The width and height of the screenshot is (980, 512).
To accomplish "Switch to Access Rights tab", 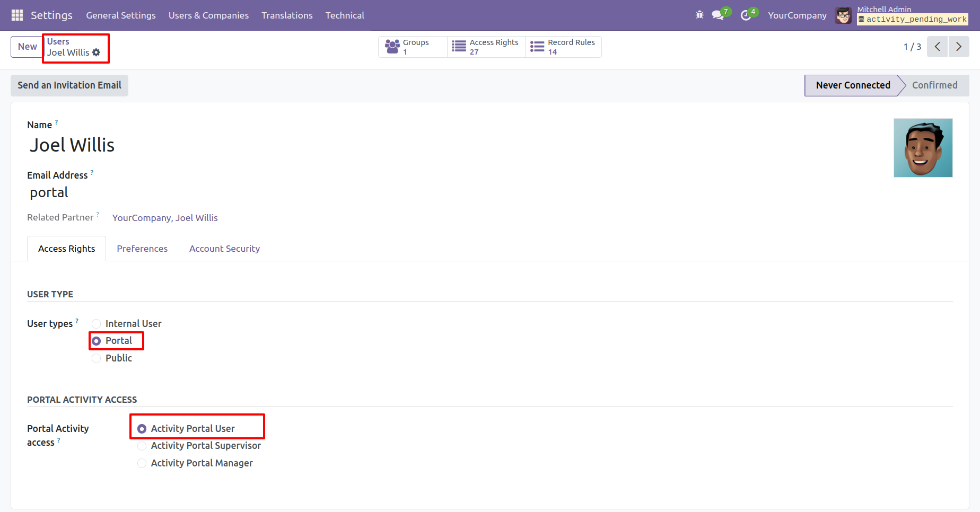I will tap(67, 249).
